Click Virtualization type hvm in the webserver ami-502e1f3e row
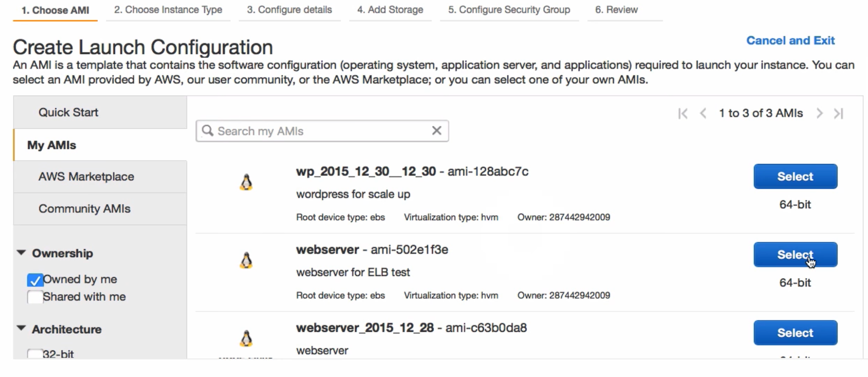Image resolution: width=868 pixels, height=377 pixels. point(451,295)
